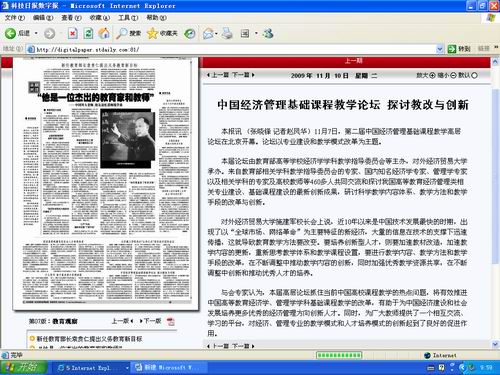Screen dimensions: 500x375
Task: Click the gray Forward arrow button
Action: [x=49, y=33]
